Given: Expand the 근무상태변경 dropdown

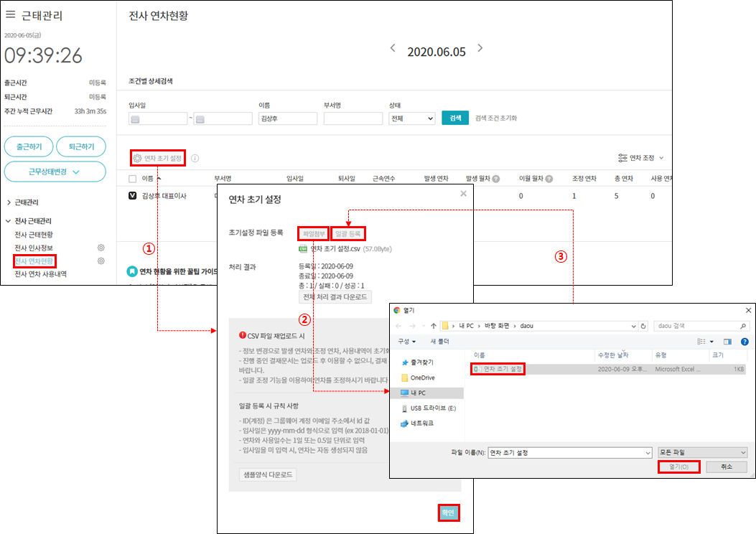Looking at the screenshot, I should coord(55,172).
